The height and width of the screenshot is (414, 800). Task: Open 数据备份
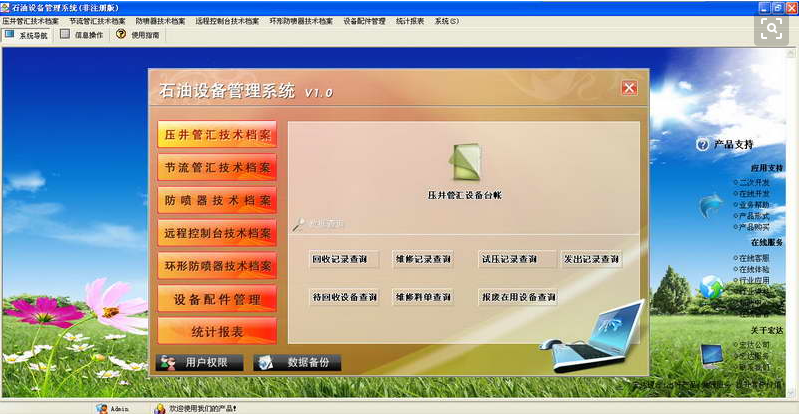(x=297, y=362)
